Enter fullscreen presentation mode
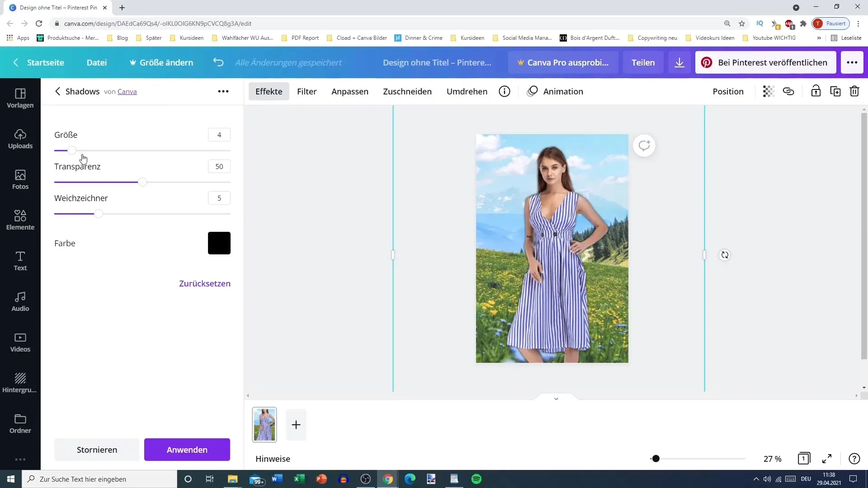 pos(827,459)
